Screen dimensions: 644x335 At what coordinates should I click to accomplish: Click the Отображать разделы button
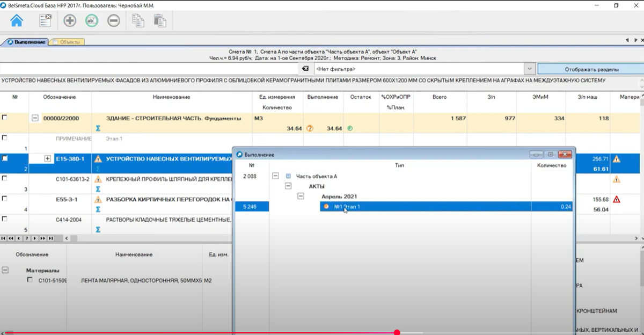pyautogui.click(x=591, y=69)
